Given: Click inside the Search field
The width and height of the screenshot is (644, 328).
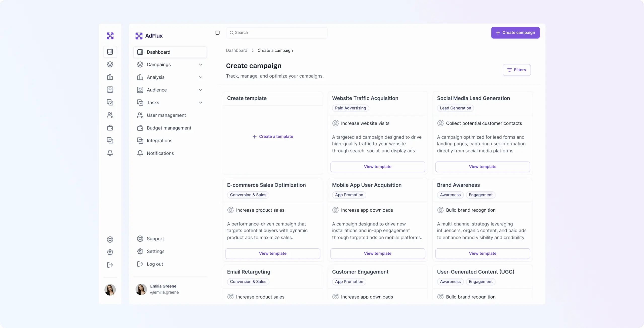Looking at the screenshot, I should point(277,32).
